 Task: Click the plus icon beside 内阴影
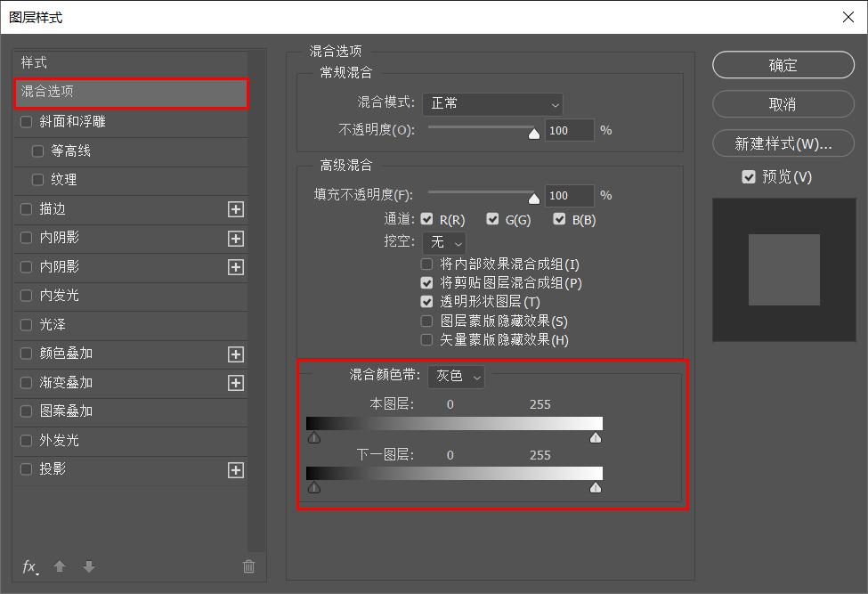236,238
